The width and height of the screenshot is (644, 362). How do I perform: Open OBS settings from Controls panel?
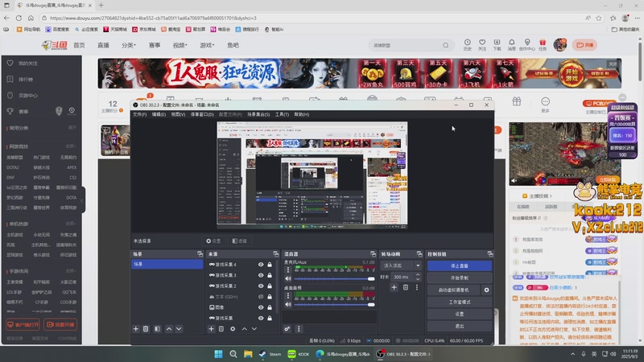(459, 314)
